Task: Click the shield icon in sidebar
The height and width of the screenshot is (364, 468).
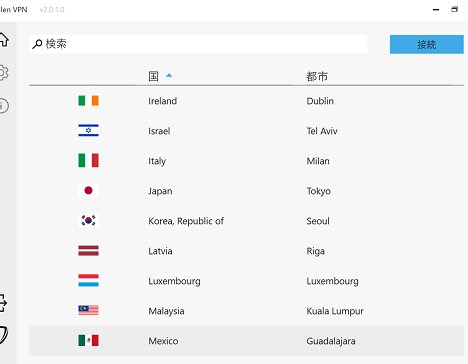Action: 3,335
